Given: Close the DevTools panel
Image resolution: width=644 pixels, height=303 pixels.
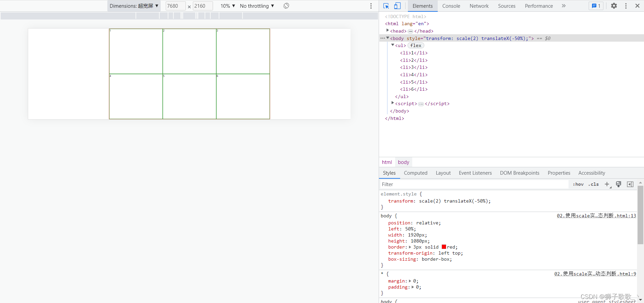Looking at the screenshot, I should 637,6.
